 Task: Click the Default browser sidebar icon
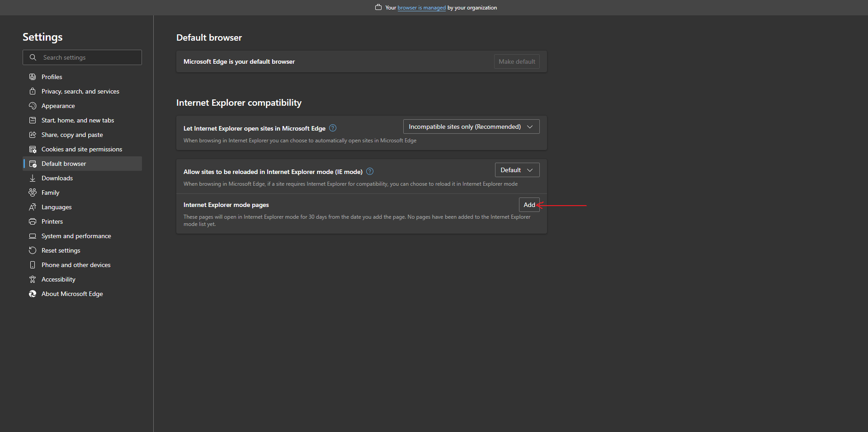(33, 164)
